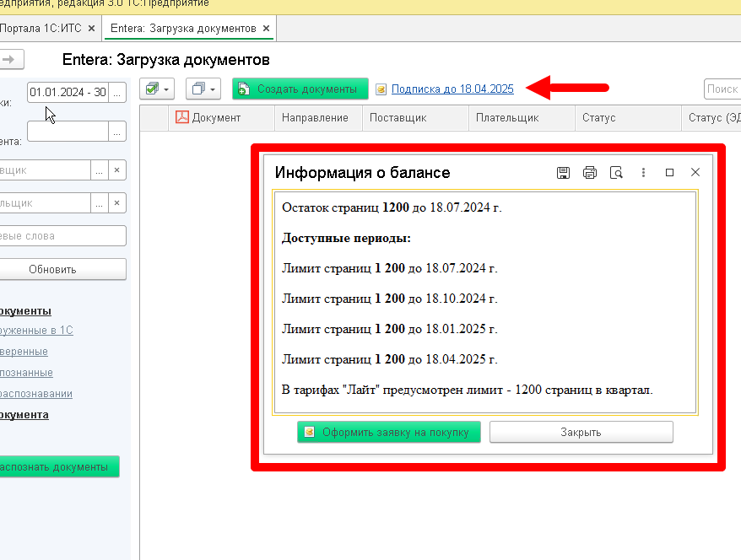The width and height of the screenshot is (741, 560).
Task: Open the веренные documents link
Action: coord(24,352)
